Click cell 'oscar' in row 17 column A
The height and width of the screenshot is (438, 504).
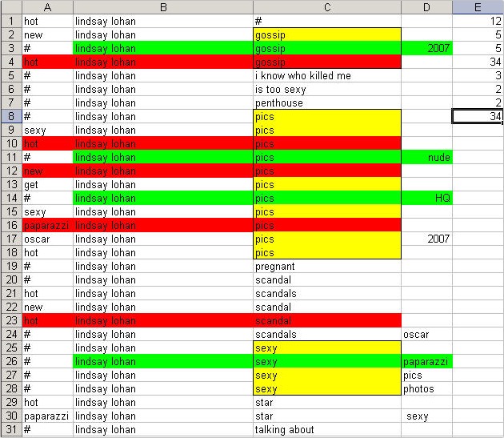point(47,239)
